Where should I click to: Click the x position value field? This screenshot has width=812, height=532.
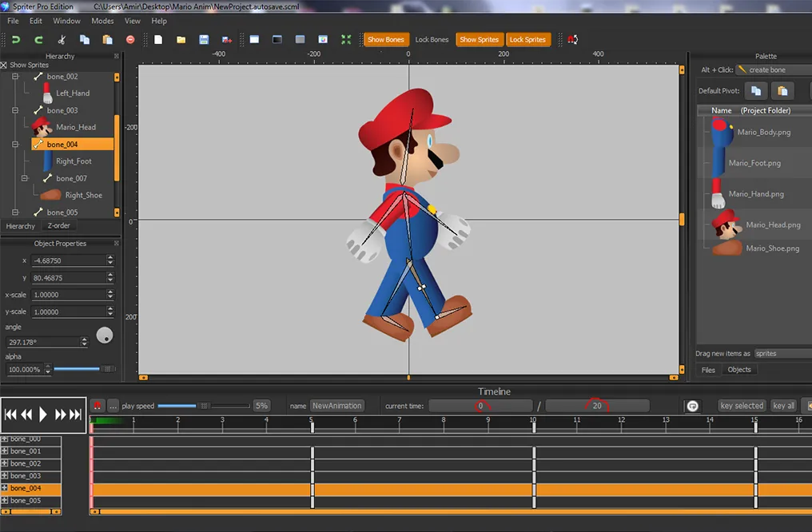[69, 261]
